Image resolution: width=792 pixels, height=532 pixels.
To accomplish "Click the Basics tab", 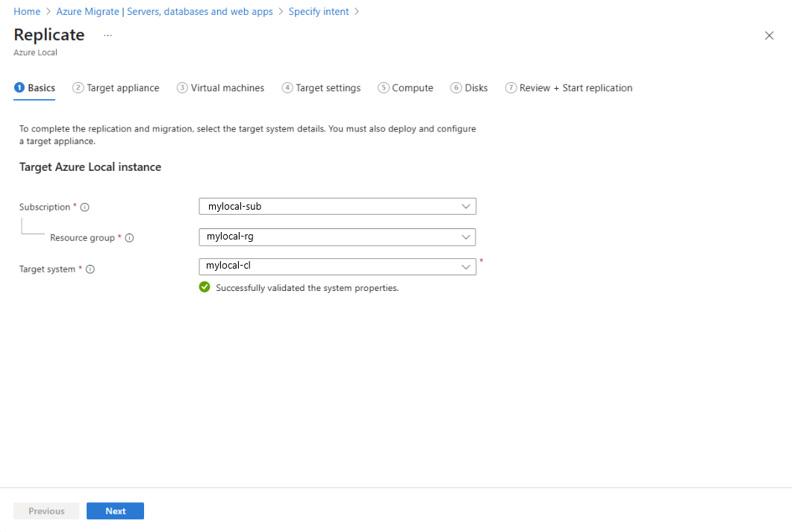I will pyautogui.click(x=34, y=87).
